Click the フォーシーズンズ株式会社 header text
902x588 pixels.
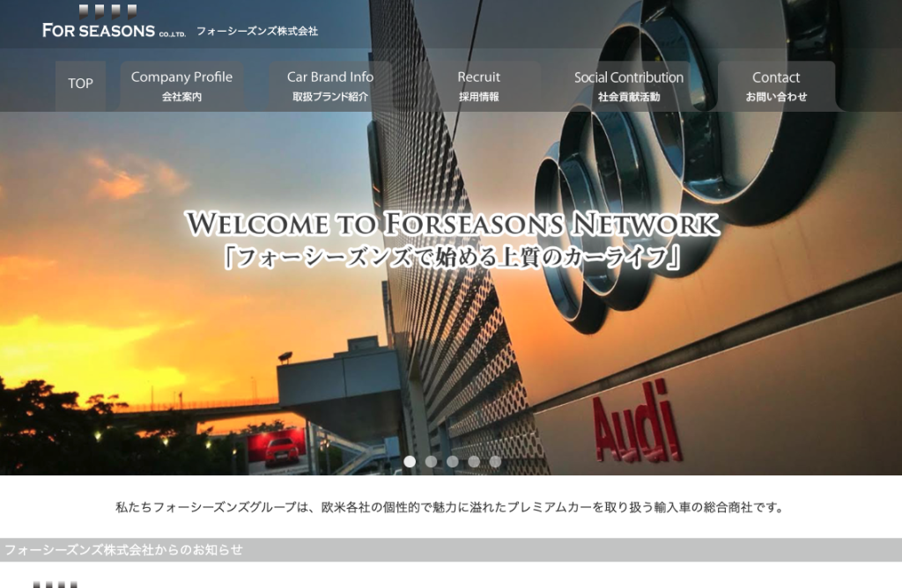tap(256, 31)
